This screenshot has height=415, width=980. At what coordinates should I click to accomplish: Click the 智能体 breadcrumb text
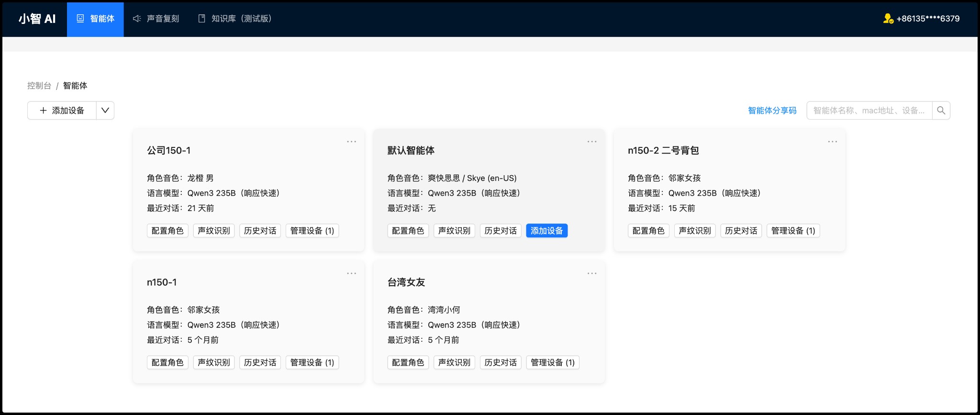click(75, 86)
